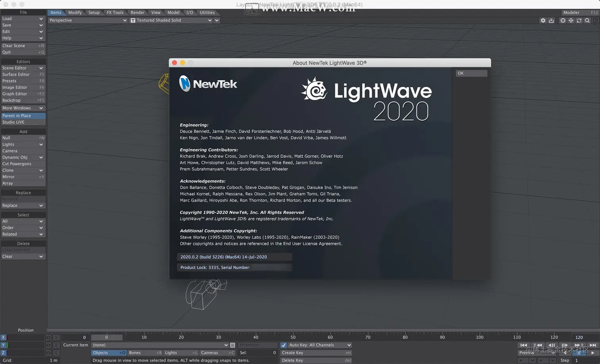Jump to first frame icon
Viewport: 600px width, 364px height.
(x=524, y=345)
